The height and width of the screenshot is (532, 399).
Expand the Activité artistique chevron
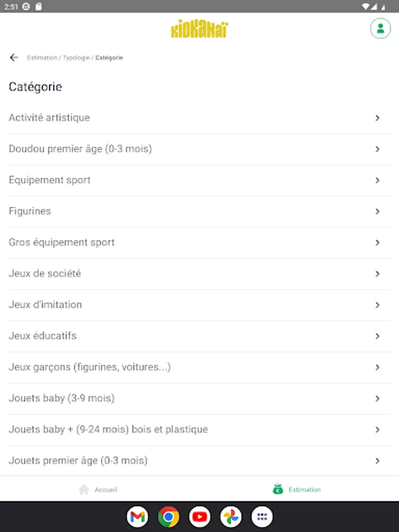(377, 118)
